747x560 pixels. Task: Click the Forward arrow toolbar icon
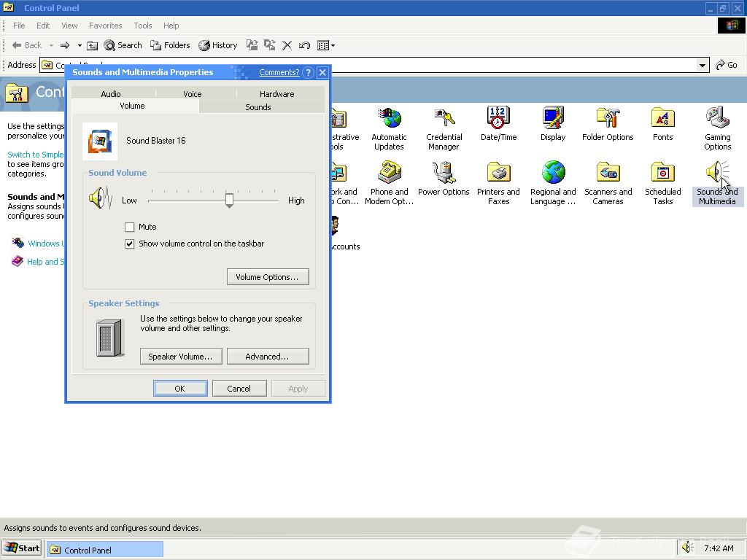[x=65, y=45]
